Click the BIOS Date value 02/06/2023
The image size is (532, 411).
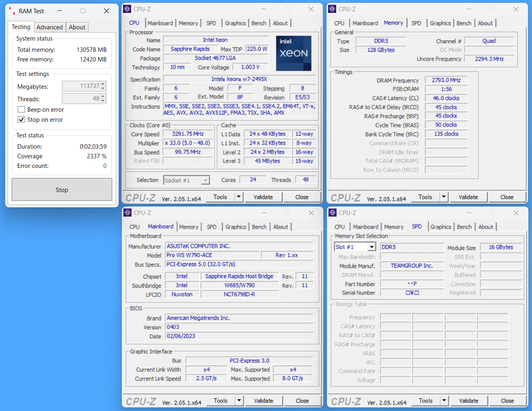tap(239, 336)
